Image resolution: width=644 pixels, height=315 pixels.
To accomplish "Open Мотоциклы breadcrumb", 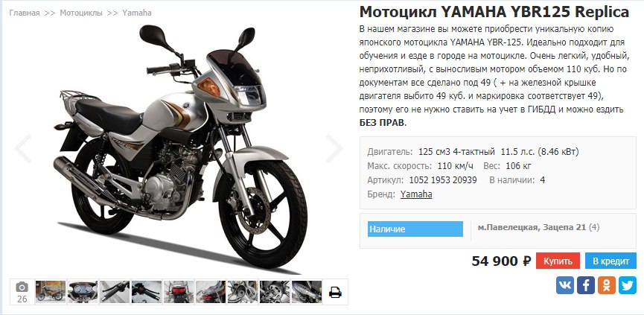I will tap(81, 13).
